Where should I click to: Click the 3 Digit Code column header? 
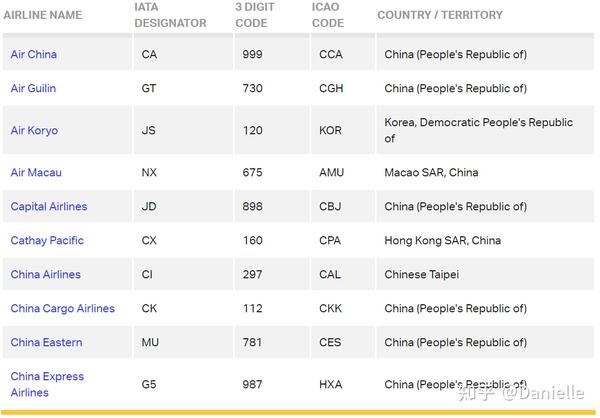click(x=257, y=15)
